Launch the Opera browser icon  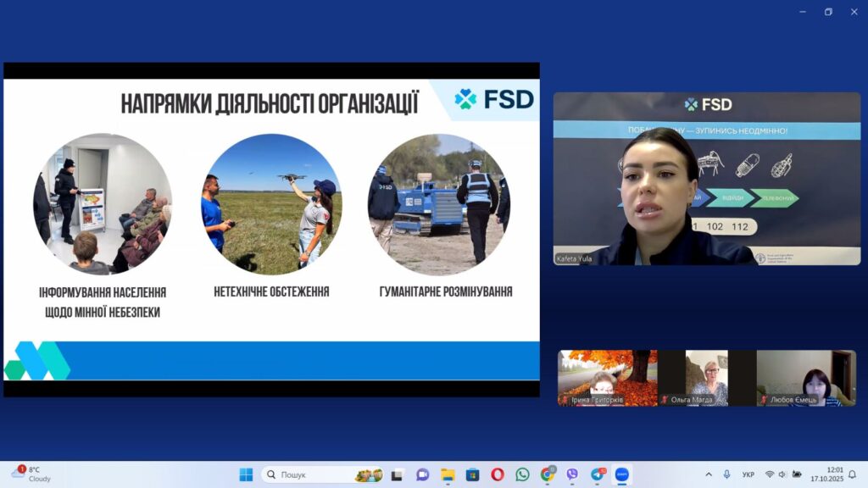498,474
